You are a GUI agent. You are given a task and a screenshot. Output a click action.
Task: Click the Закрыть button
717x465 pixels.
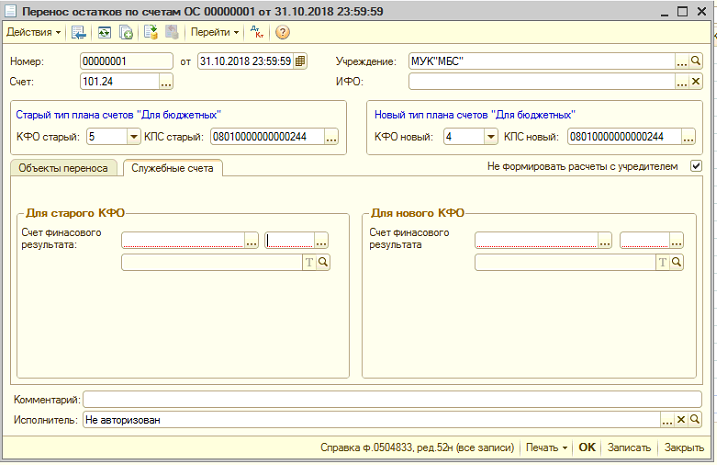click(x=684, y=448)
